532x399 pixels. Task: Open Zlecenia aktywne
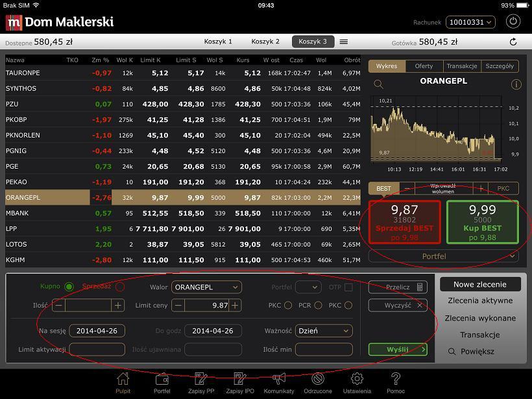point(480,300)
